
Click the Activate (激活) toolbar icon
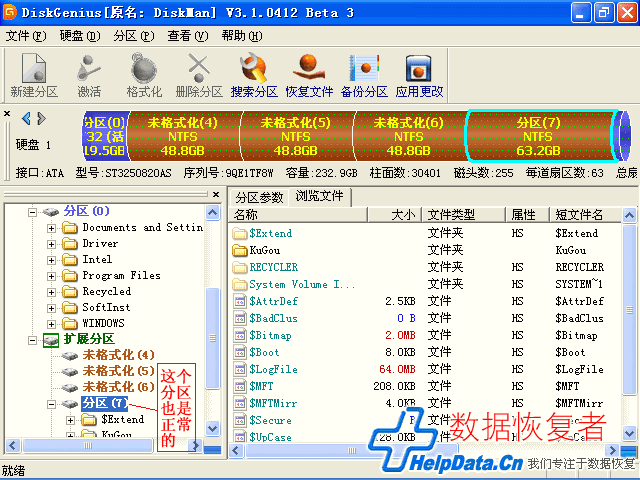click(89, 76)
